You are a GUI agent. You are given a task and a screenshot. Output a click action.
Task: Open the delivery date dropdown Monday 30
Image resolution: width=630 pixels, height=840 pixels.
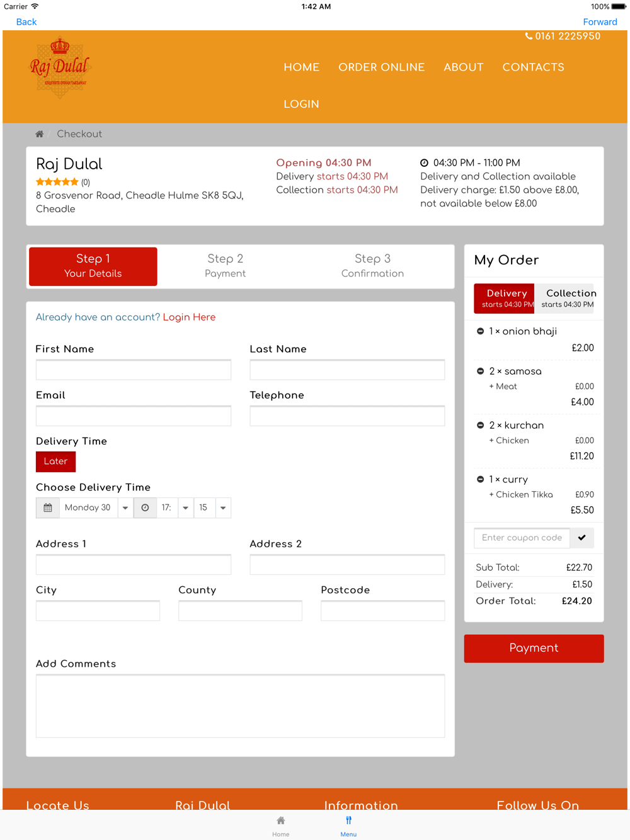[96, 508]
